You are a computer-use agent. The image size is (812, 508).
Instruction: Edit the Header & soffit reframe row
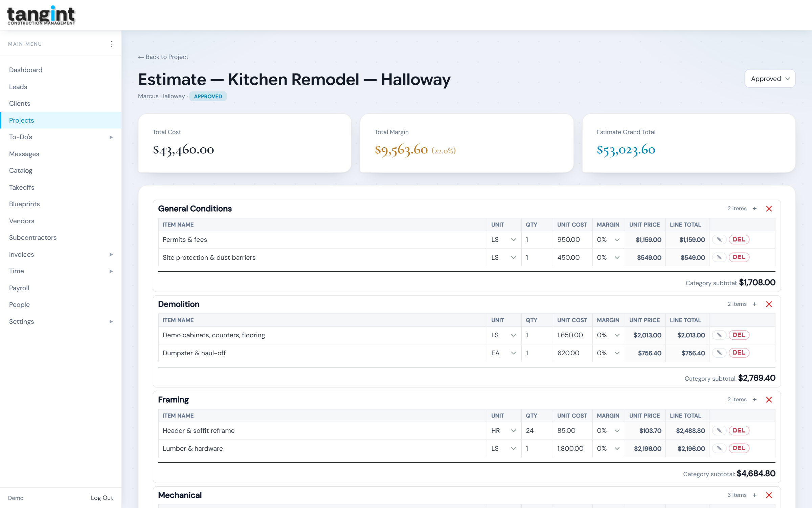point(719,430)
